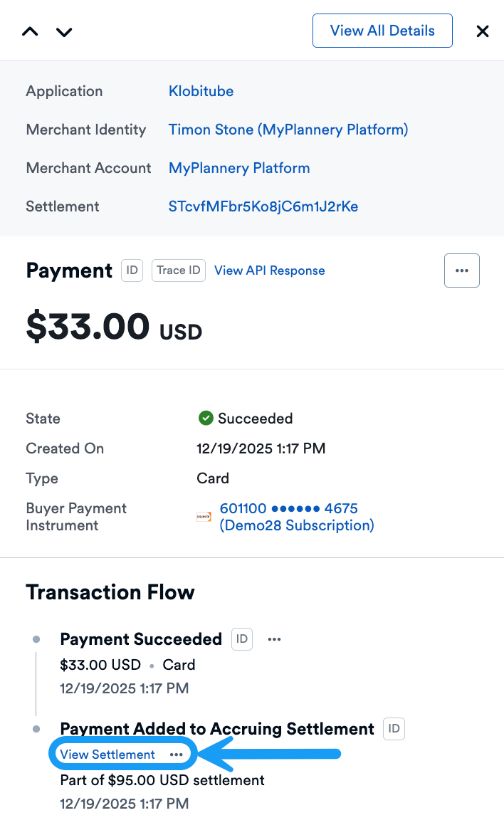Open settlement STcvfMFbr5Ko8jC6m1J2rKe link
Viewport: 504px width, 830px height.
point(263,206)
